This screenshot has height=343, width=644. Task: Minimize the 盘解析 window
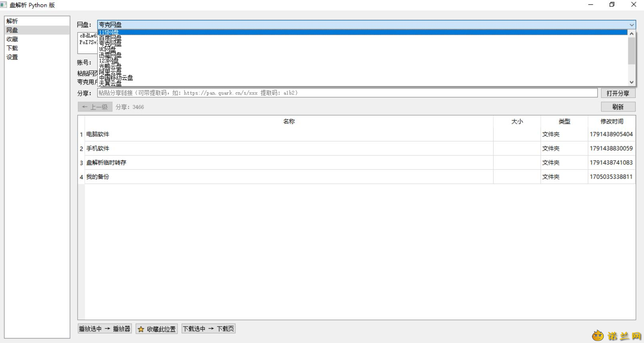click(x=590, y=5)
